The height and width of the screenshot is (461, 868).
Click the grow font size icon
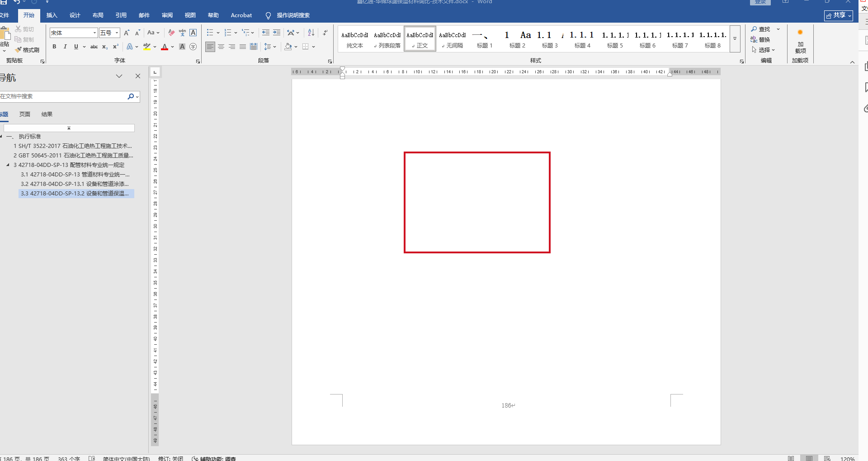click(x=127, y=33)
